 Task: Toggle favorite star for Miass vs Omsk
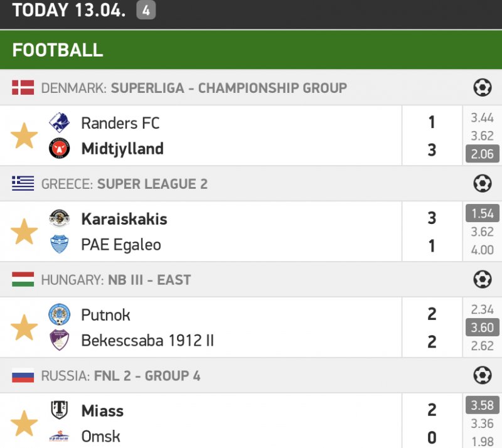[x=24, y=424]
